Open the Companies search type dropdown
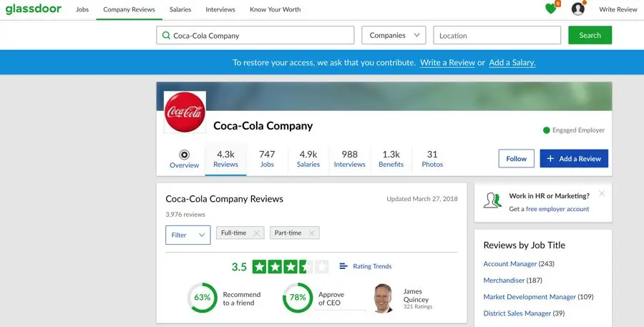Image resolution: width=644 pixels, height=327 pixels. [394, 35]
